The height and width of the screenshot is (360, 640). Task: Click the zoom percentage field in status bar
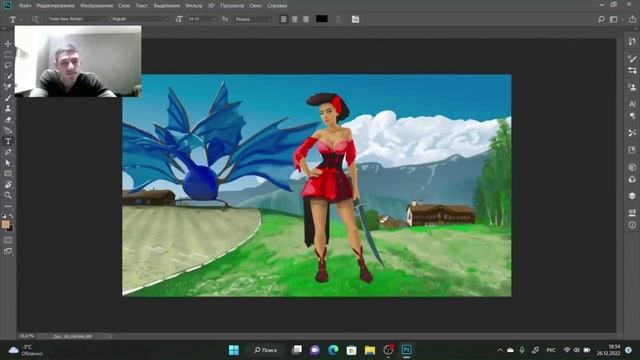coord(27,336)
